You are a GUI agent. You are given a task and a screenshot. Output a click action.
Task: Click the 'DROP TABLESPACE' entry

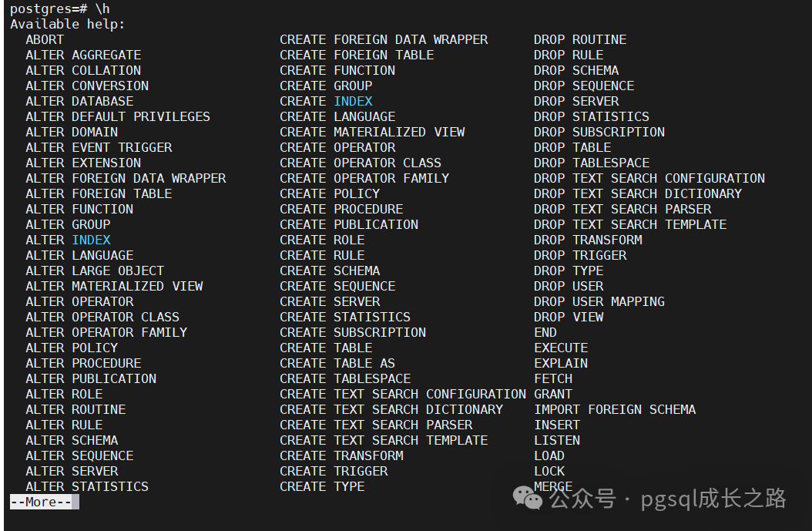point(592,163)
